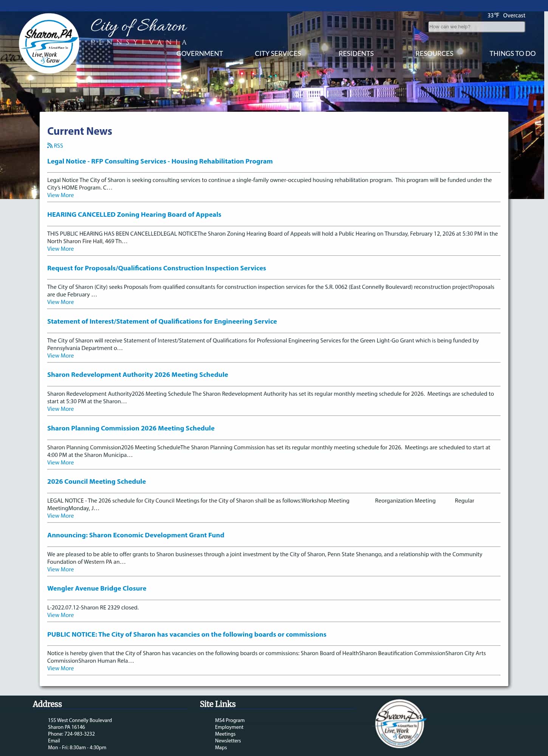
Task: Open Legal Notice RFP Consulting Services article
Action: pyautogui.click(x=160, y=161)
